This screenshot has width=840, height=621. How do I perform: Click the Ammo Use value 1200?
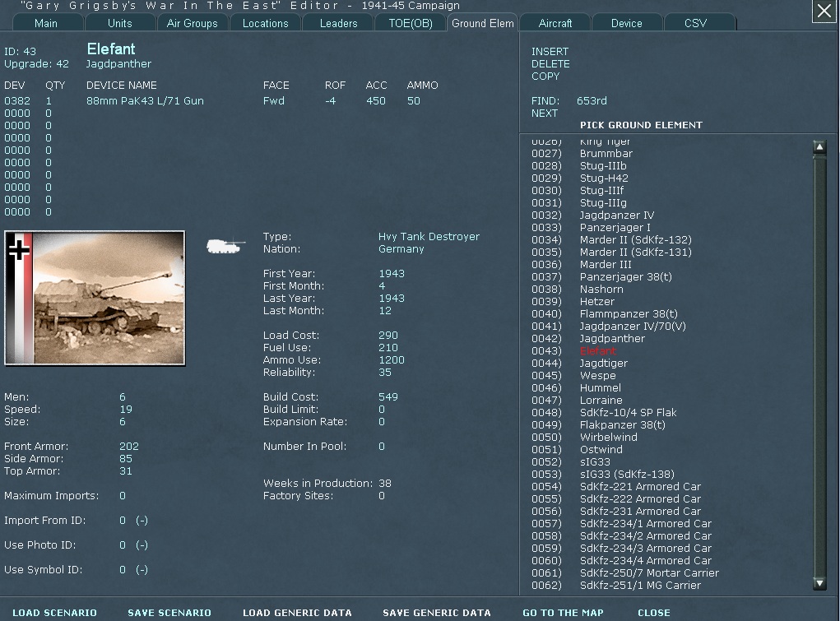coord(391,360)
